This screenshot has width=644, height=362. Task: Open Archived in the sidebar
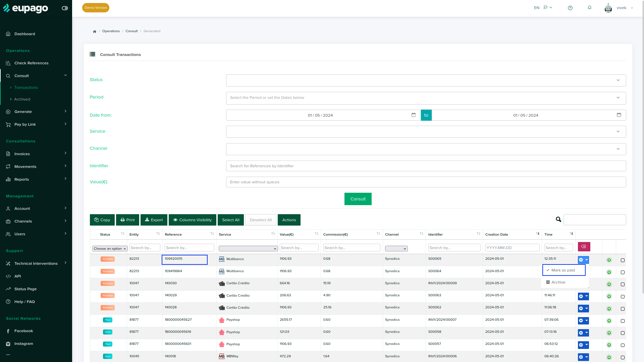click(22, 99)
